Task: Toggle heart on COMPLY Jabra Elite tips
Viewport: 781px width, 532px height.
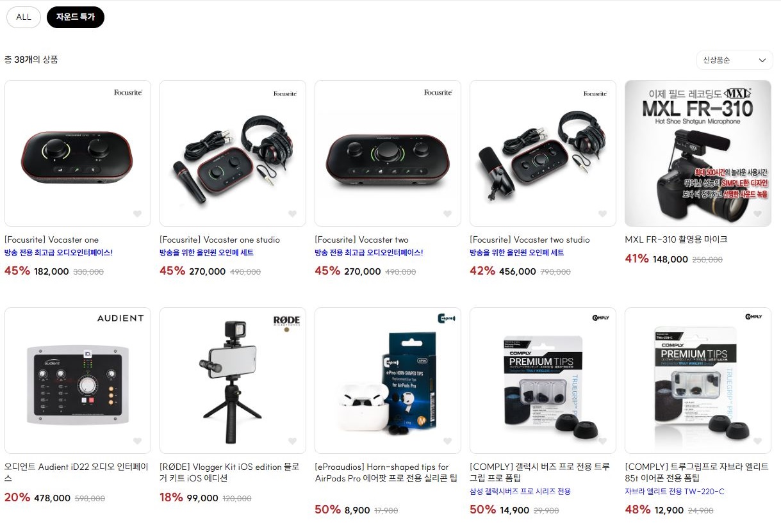Action: pyautogui.click(x=757, y=441)
